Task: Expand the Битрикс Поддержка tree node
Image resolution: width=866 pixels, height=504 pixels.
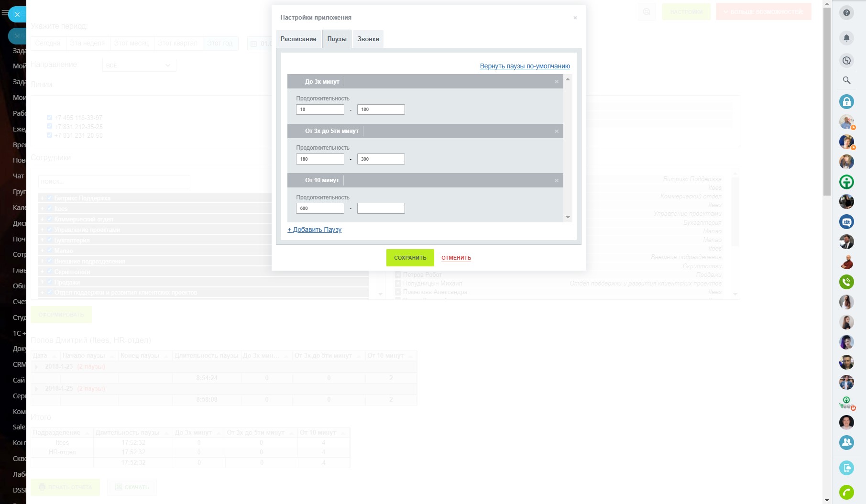Action: pos(43,198)
